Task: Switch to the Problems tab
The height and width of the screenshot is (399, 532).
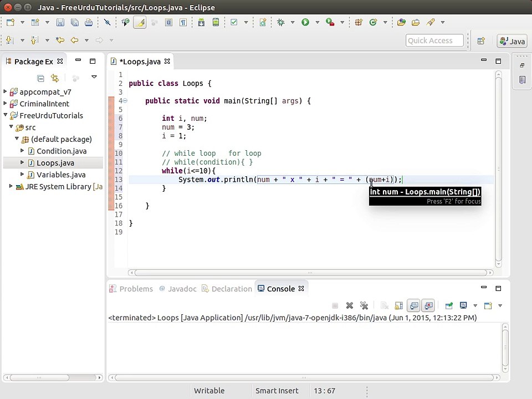Action: [131, 289]
